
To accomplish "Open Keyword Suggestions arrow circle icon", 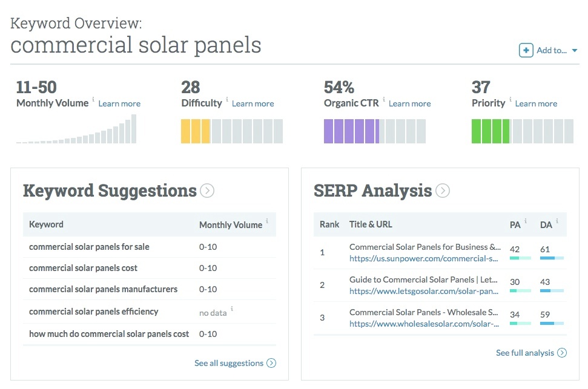I will [207, 191].
